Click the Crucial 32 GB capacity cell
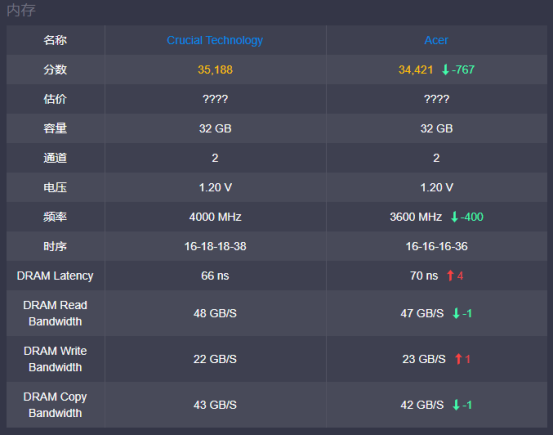Screen dimensions: 554x435 pos(215,128)
